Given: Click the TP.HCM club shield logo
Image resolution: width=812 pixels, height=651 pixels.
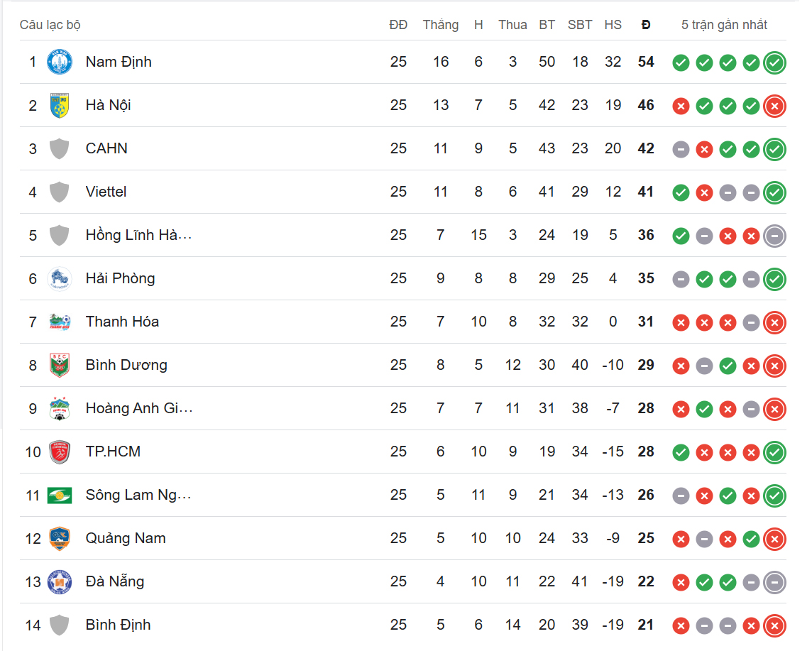Looking at the screenshot, I should pos(60,452).
